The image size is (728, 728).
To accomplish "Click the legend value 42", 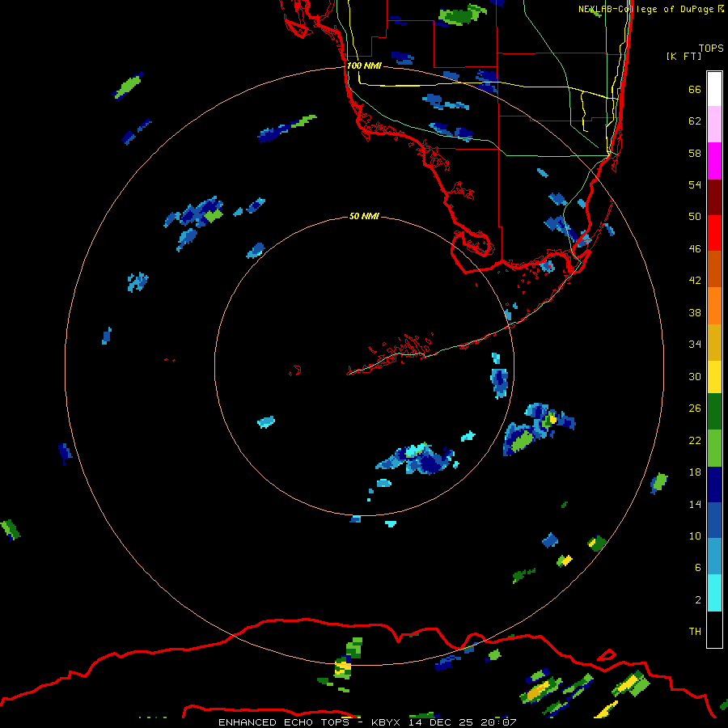I will (695, 280).
